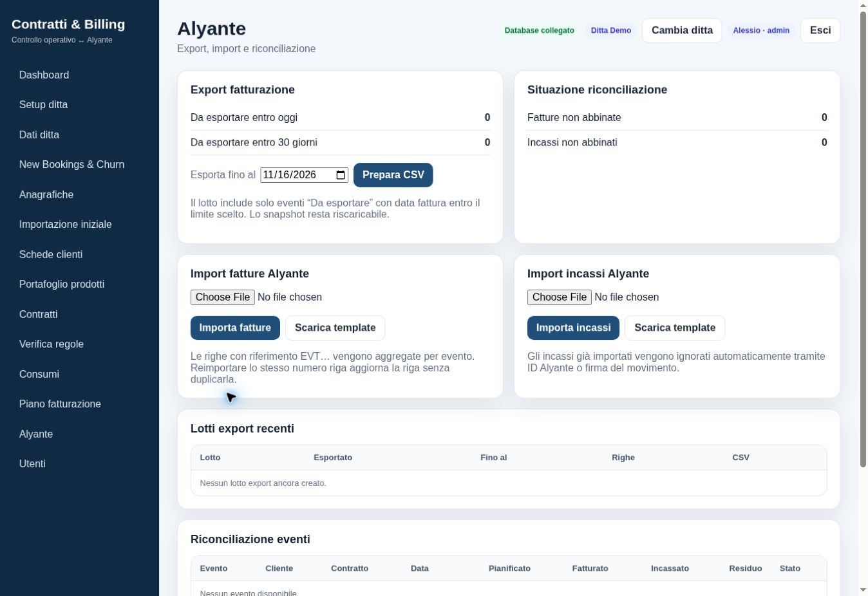Click the Lotto column header
868x596 pixels.
click(210, 458)
